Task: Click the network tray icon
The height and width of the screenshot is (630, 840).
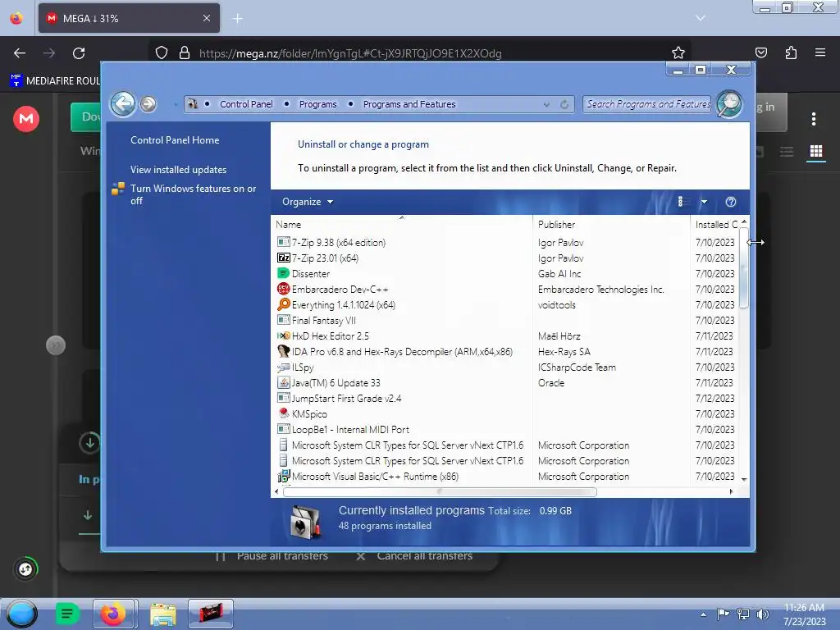Action: [x=743, y=614]
